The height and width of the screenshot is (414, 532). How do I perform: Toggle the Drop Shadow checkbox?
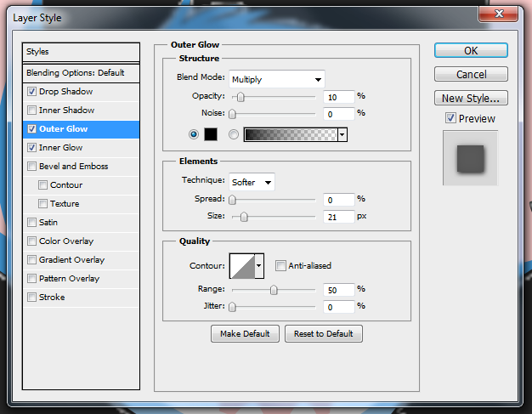32,92
